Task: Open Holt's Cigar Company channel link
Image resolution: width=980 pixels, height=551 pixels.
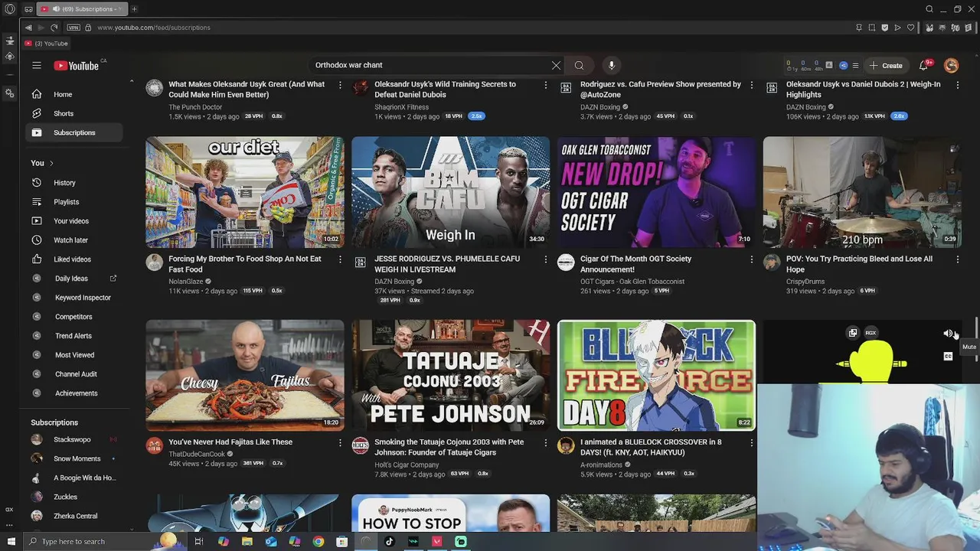Action: coord(407,465)
